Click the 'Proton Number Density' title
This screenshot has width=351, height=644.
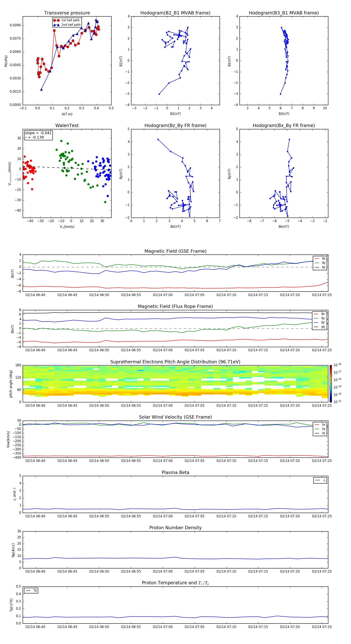(x=175, y=528)
